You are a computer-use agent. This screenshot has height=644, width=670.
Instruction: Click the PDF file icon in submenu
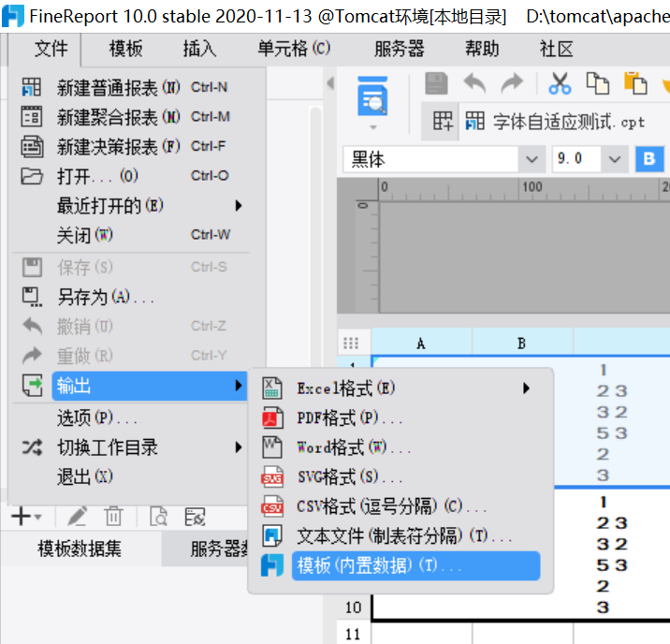(272, 417)
